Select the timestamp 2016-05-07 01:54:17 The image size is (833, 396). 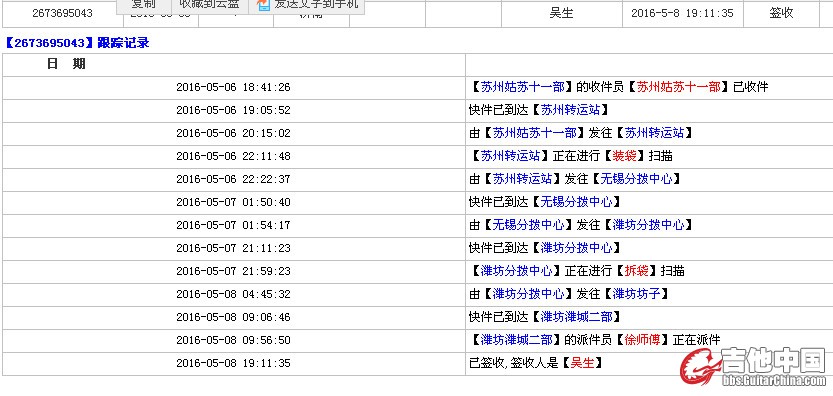tap(233, 225)
